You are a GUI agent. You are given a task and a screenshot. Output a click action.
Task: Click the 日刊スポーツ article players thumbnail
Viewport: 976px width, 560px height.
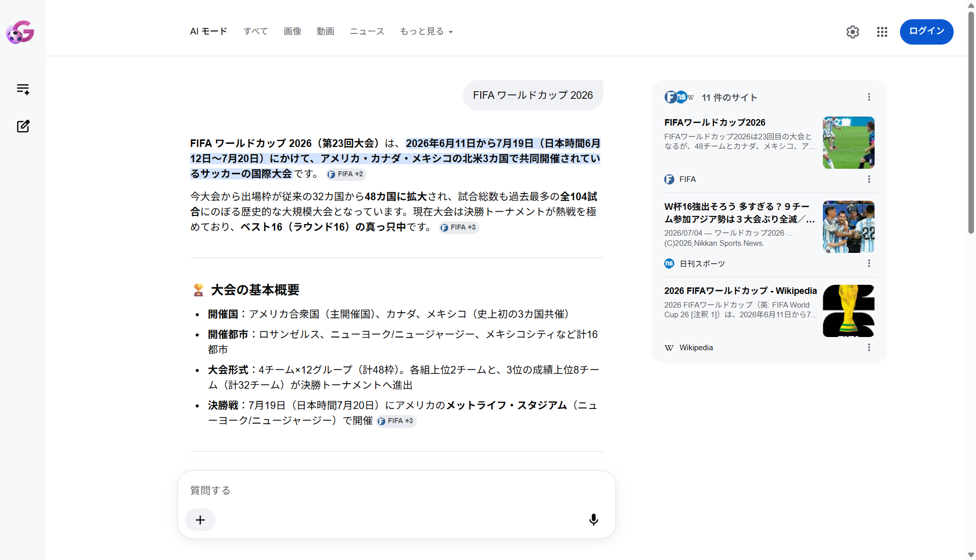pyautogui.click(x=848, y=227)
